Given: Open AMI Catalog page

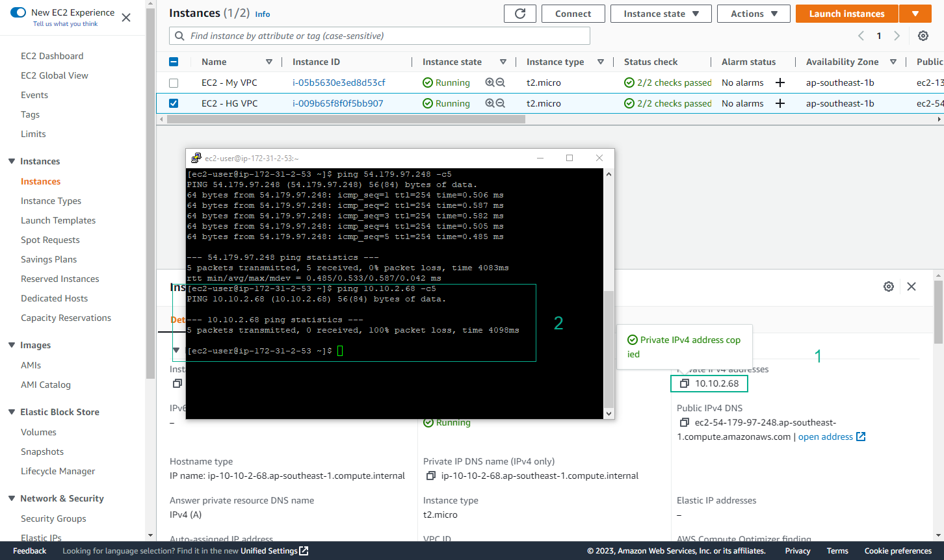Looking at the screenshot, I should click(46, 385).
